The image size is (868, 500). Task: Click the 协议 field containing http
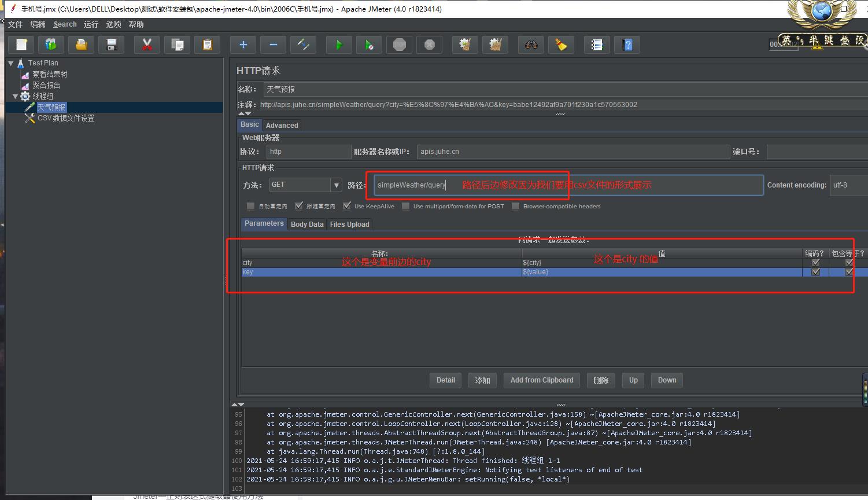point(309,152)
